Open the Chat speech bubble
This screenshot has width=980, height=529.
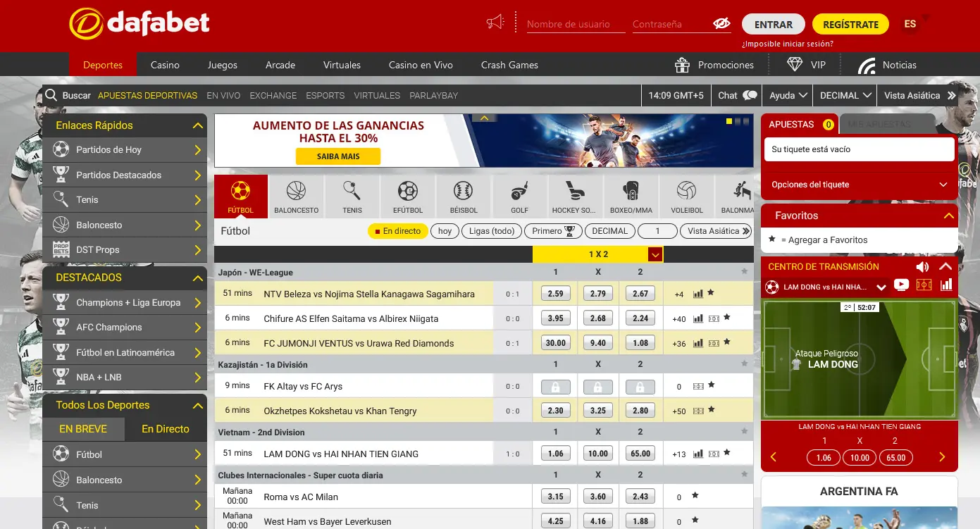coord(738,95)
